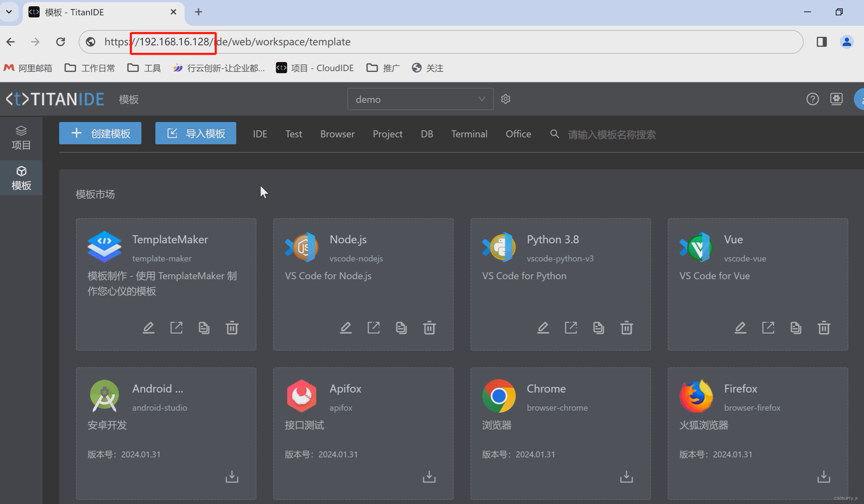The image size is (864, 504).
Task: Filter templates by Browser tab
Action: tap(337, 134)
